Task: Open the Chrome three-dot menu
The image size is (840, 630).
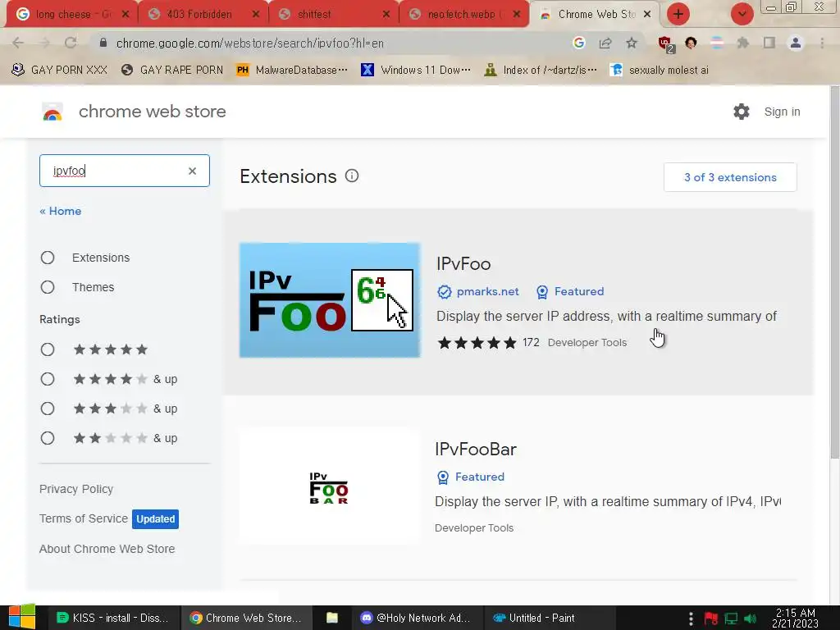Action: tap(822, 43)
